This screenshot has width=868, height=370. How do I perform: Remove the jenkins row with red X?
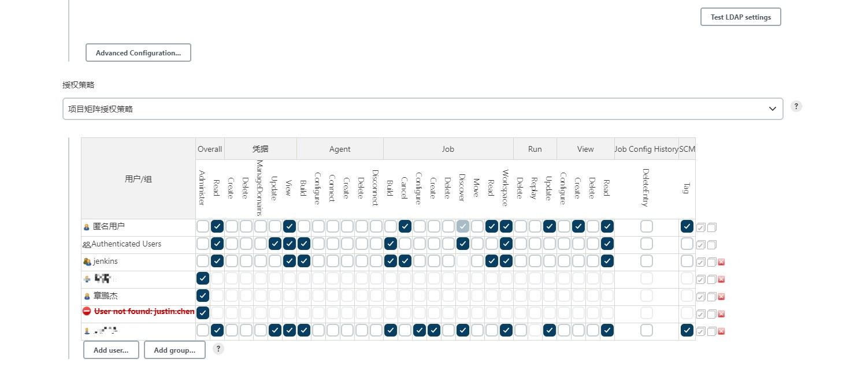721,262
